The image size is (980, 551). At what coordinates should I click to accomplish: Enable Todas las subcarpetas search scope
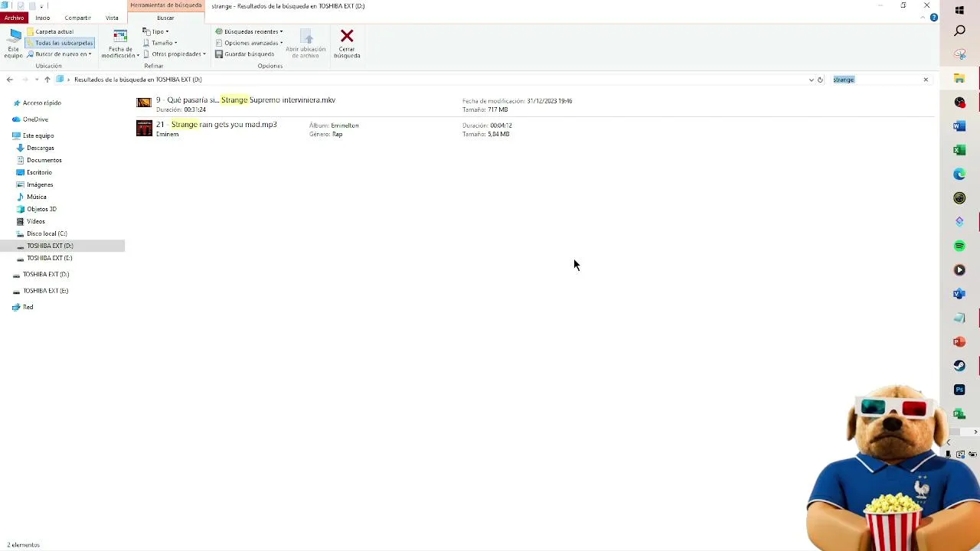(60, 43)
